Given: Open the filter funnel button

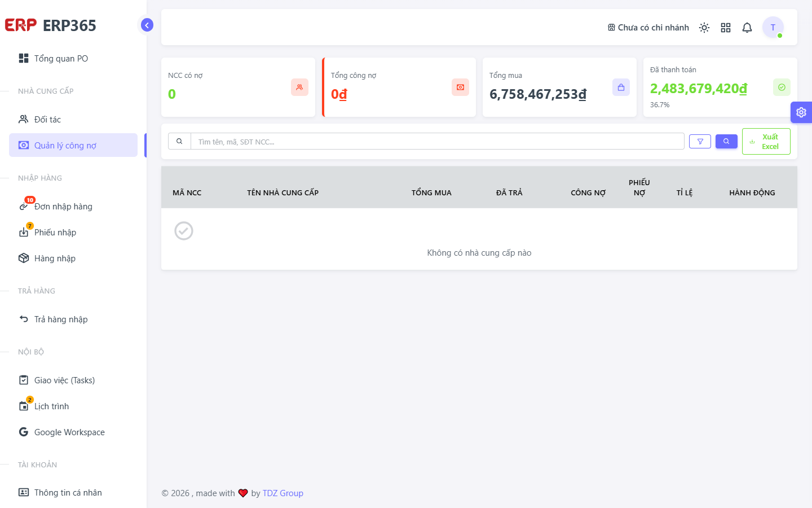Looking at the screenshot, I should tap(700, 141).
